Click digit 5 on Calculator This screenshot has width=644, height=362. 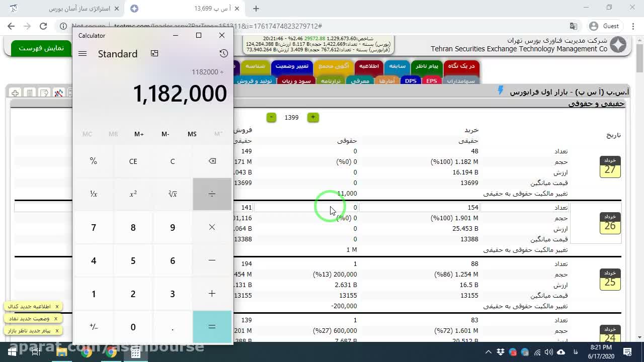pyautogui.click(x=133, y=260)
